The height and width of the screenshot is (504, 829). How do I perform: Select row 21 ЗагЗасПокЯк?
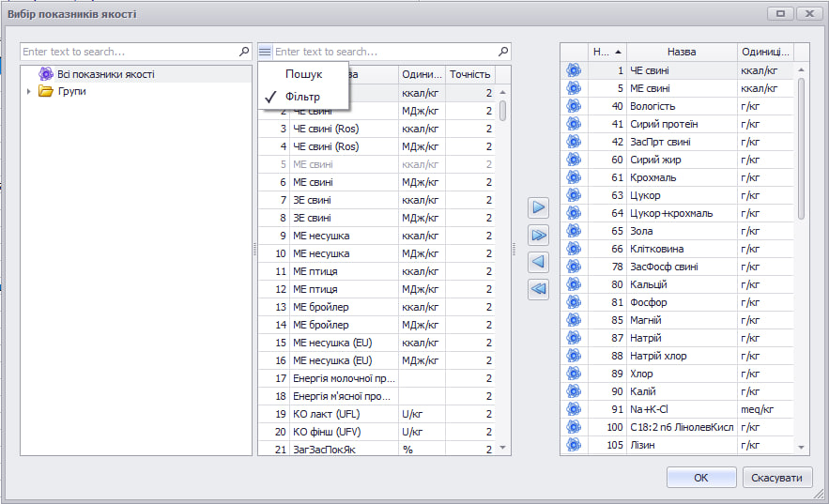[377, 449]
